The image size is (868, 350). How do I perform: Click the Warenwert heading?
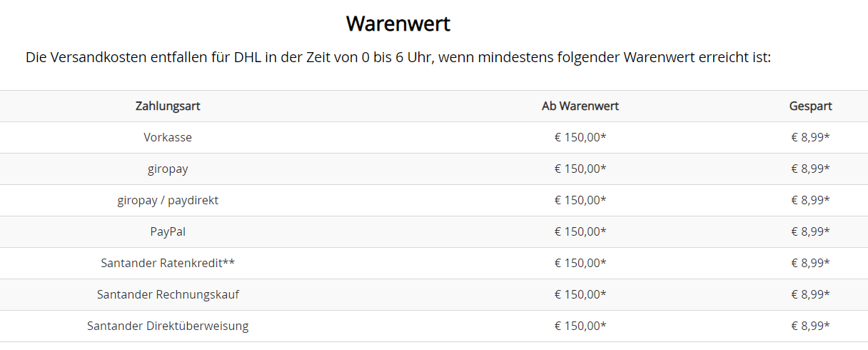tap(398, 24)
